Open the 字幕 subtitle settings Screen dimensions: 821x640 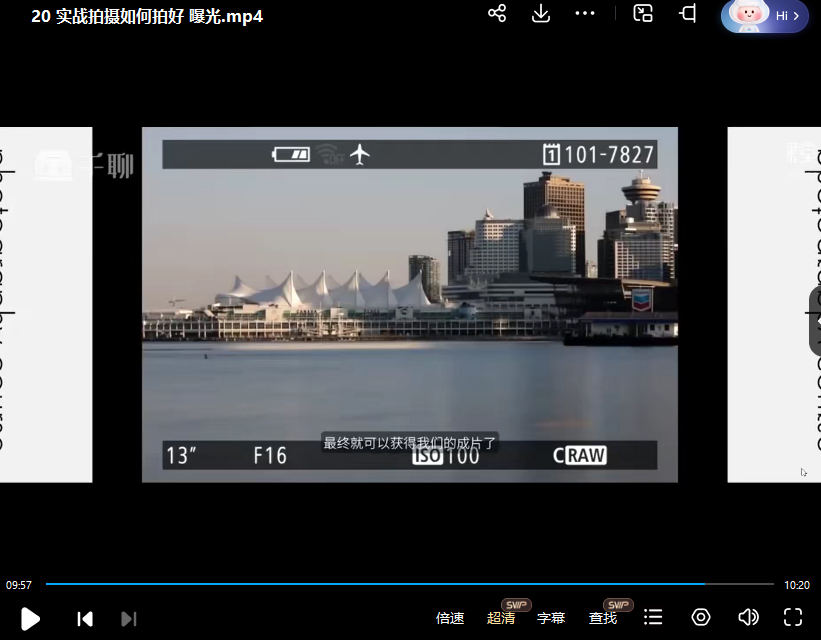point(551,618)
